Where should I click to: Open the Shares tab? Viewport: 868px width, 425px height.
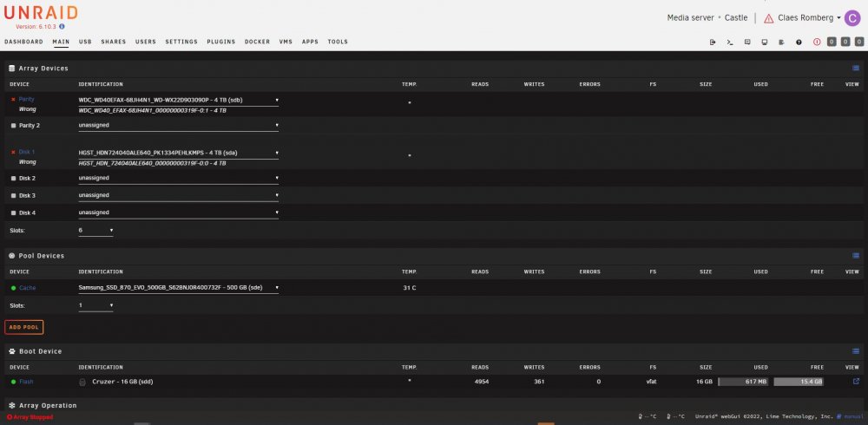click(114, 42)
